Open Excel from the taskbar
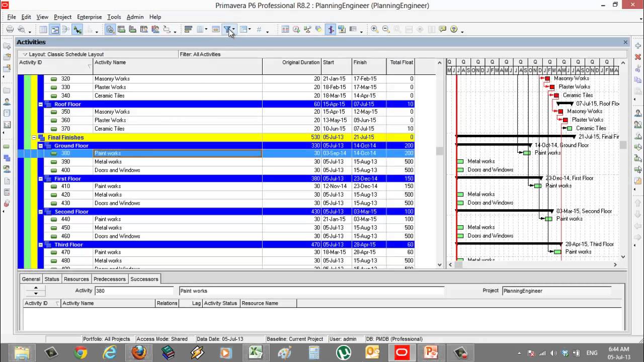This screenshot has width=644, height=362. (x=255, y=352)
